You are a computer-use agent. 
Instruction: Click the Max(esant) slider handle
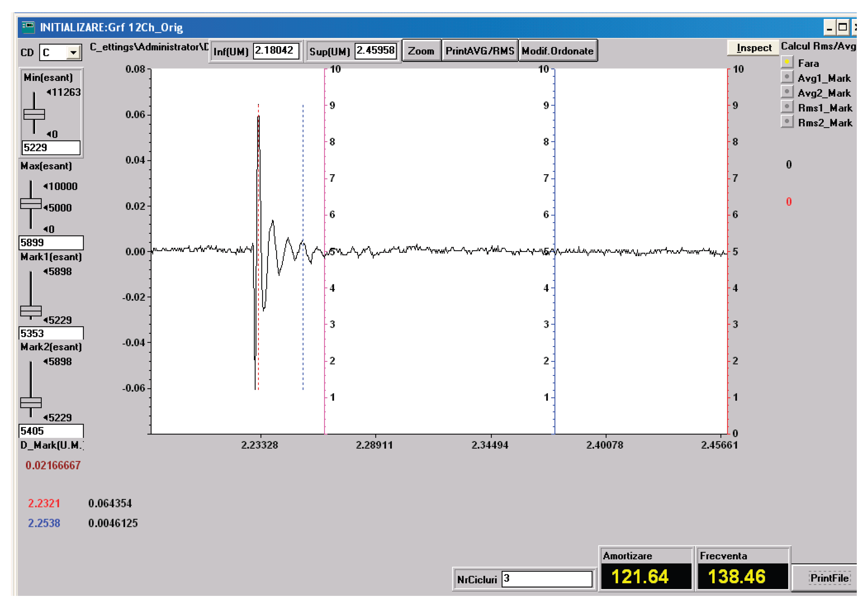tap(31, 204)
